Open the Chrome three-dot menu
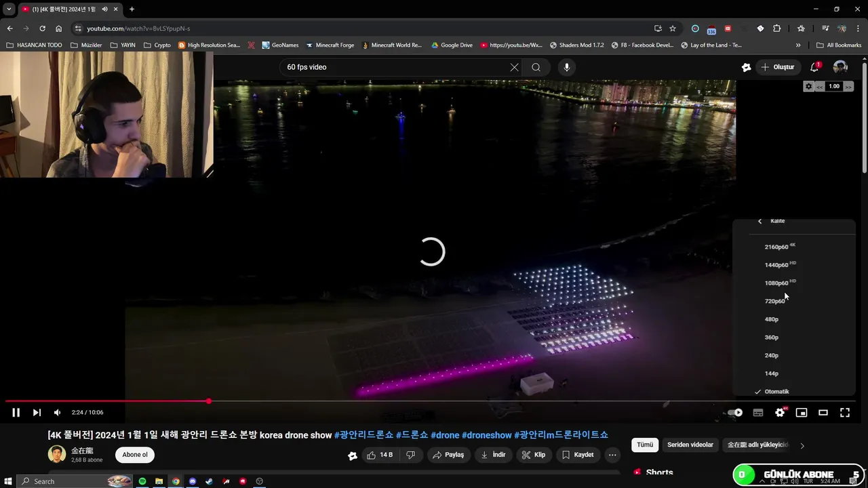Image resolution: width=868 pixels, height=488 pixels. click(x=857, y=28)
